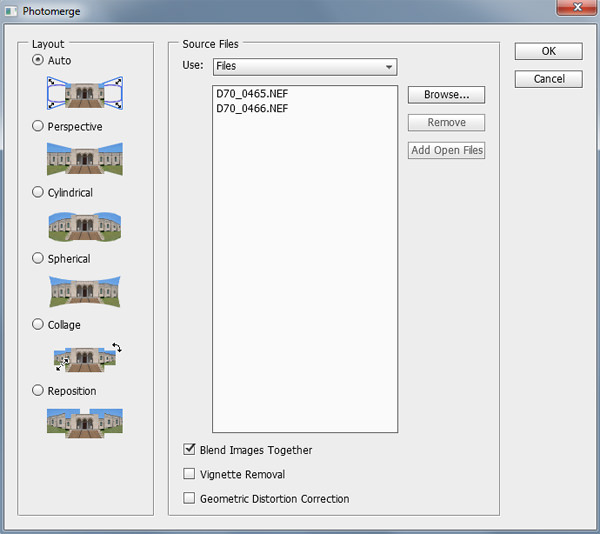This screenshot has width=600, height=534.
Task: Open the Use Files dropdown
Action: [x=304, y=67]
